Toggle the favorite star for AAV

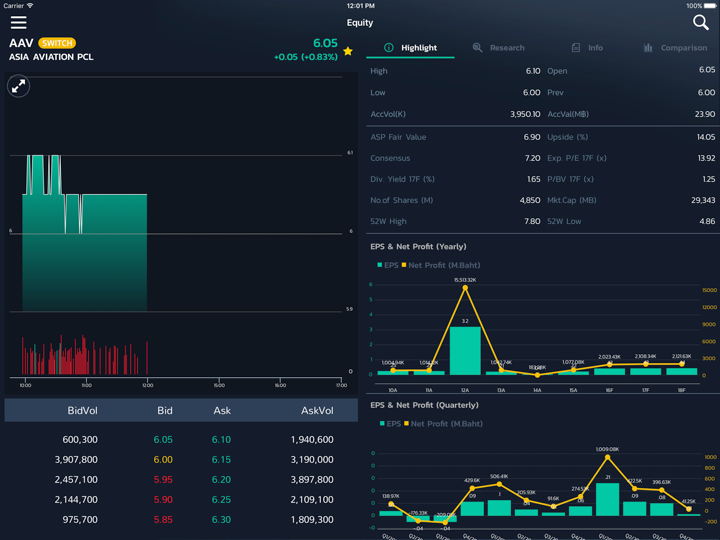348,51
